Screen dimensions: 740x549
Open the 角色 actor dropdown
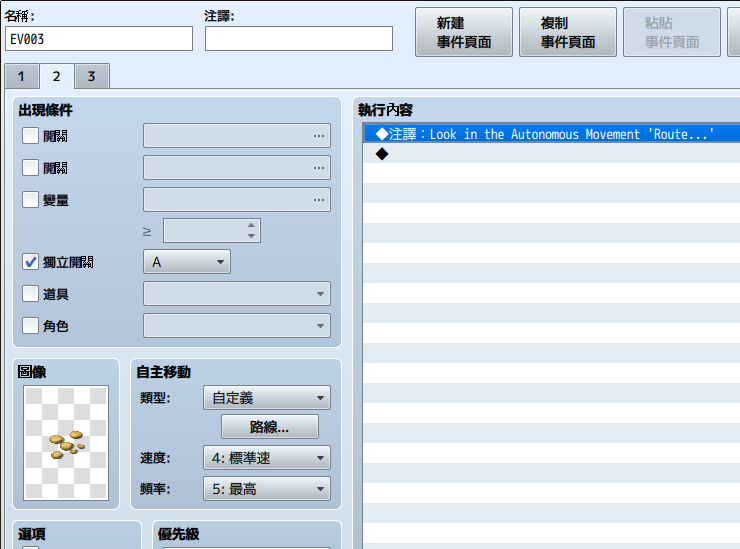pos(237,326)
